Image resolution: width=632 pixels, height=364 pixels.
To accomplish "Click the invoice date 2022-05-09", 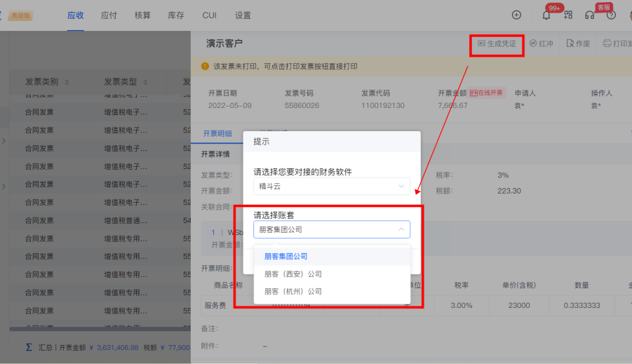I will 230,106.
